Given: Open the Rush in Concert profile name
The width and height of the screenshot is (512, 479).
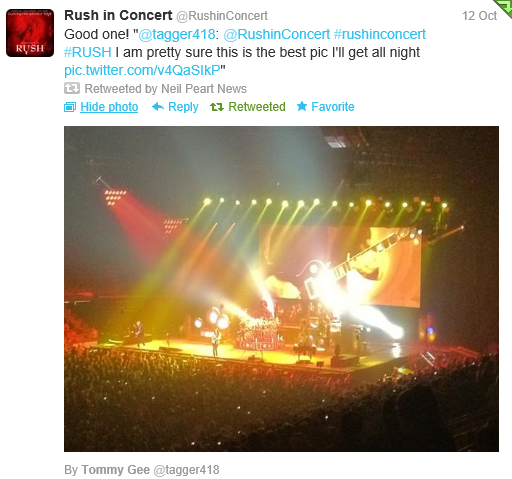Looking at the screenshot, I should tap(118, 15).
